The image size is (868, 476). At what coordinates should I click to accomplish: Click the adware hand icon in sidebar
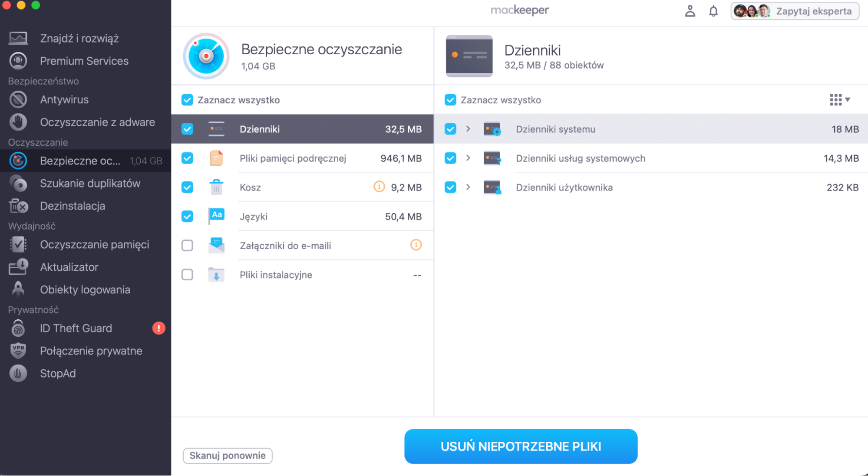(x=18, y=122)
